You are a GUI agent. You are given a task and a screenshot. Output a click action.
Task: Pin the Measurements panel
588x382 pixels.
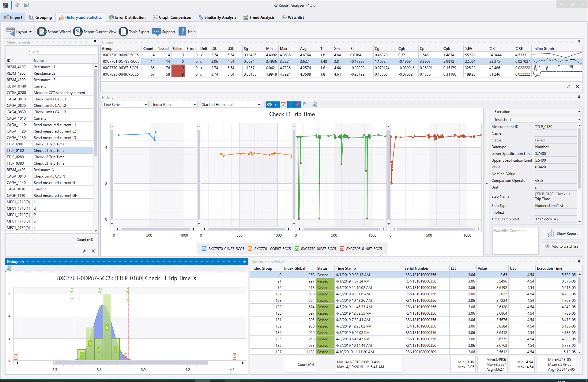pyautogui.click(x=95, y=42)
